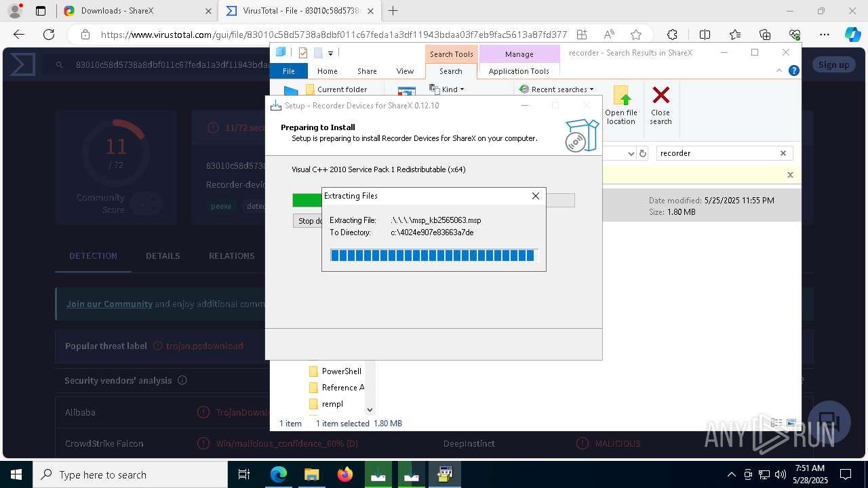The image size is (868, 488).
Task: Reload the VirusTotal page
Action: pyautogui.click(x=49, y=35)
